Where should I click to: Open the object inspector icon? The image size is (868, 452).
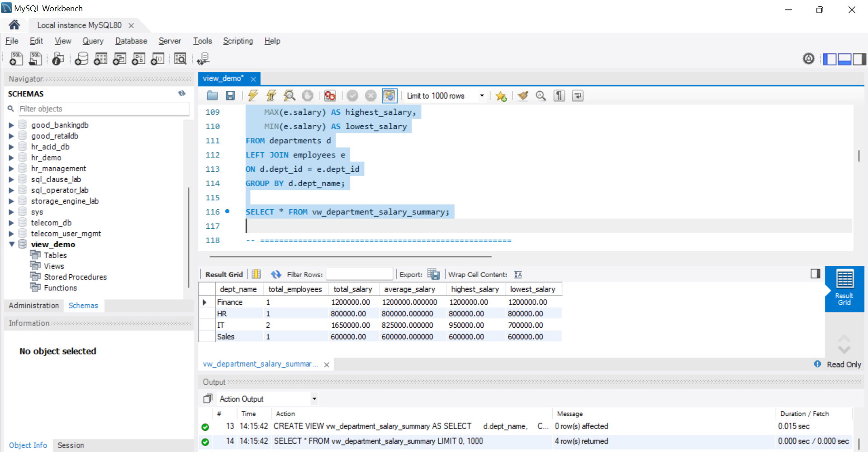[58, 59]
